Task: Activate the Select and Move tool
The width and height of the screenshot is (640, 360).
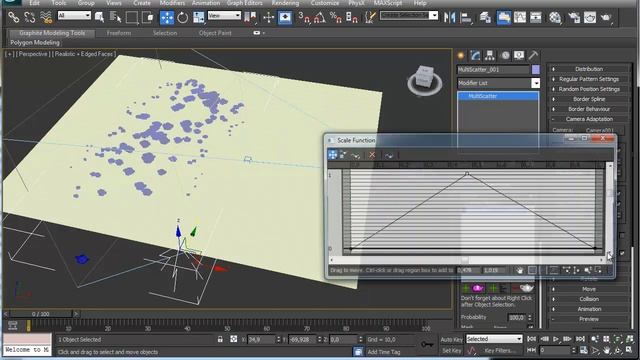Action: 167,17
